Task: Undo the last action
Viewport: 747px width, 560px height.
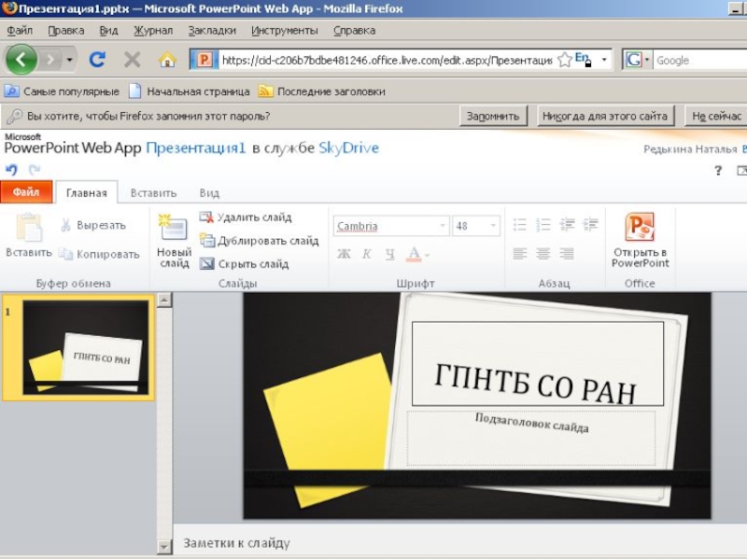Action: pyautogui.click(x=11, y=170)
